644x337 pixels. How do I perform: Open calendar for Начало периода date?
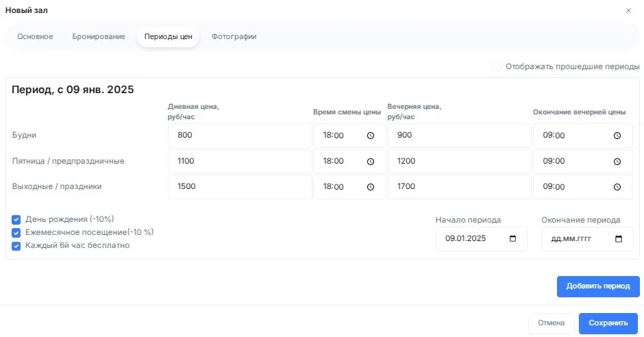[x=512, y=238]
